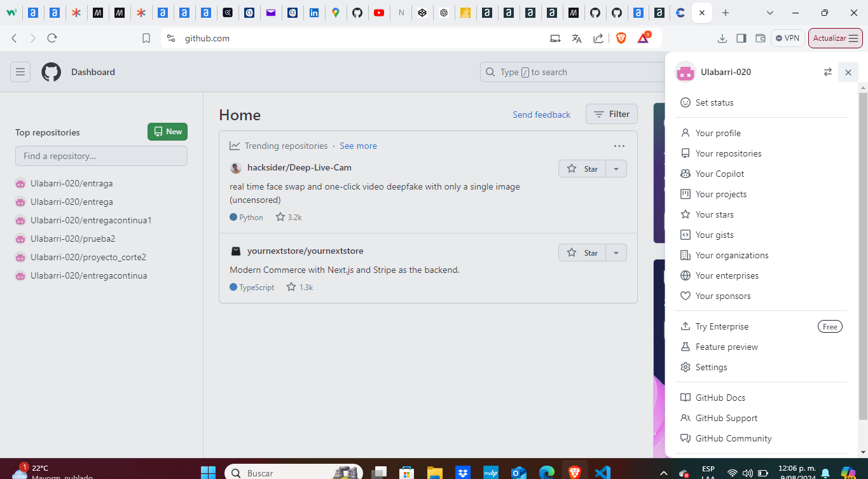The height and width of the screenshot is (479, 868).
Task: Star the yournextstore repository
Action: tap(582, 253)
